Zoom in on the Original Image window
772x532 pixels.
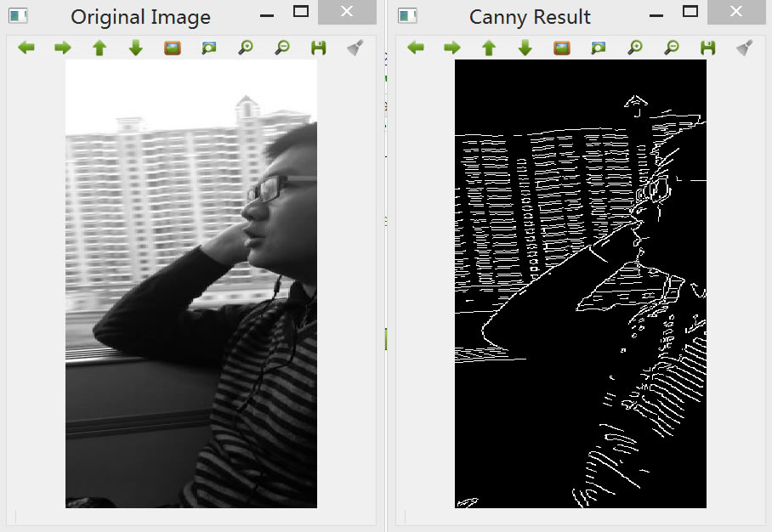[246, 48]
